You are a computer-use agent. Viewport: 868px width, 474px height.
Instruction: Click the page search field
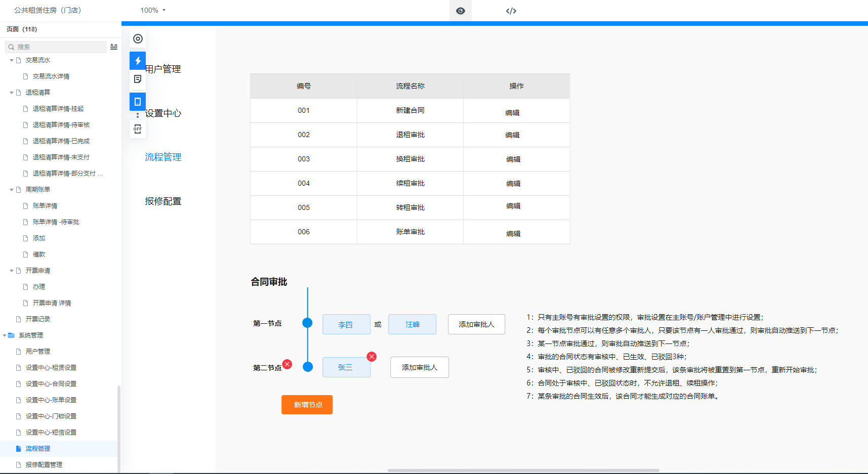(56, 47)
